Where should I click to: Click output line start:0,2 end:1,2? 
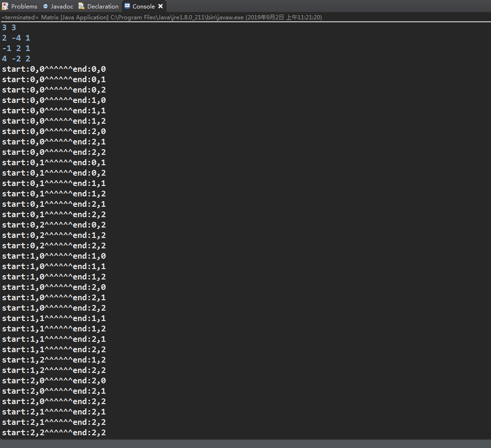pos(54,235)
